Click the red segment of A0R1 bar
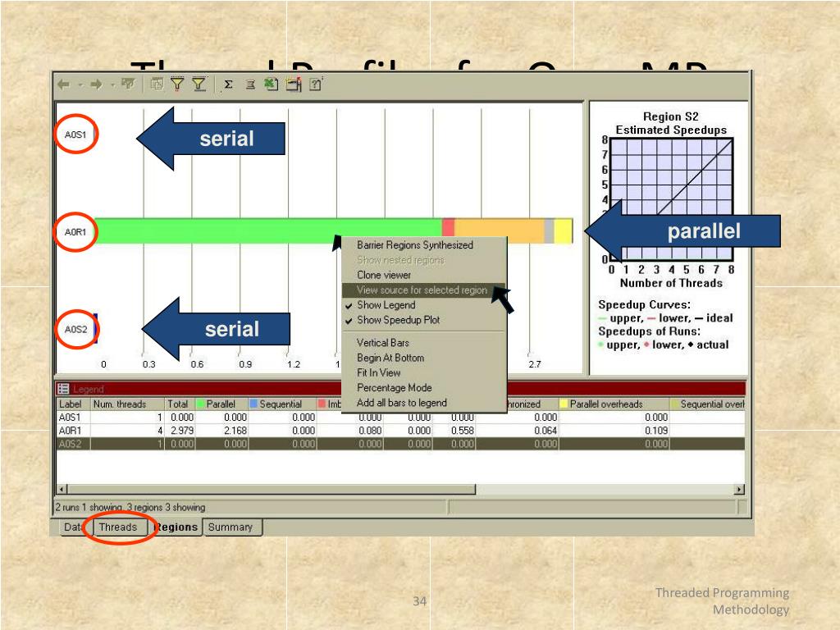The width and height of the screenshot is (840, 630). tap(449, 227)
